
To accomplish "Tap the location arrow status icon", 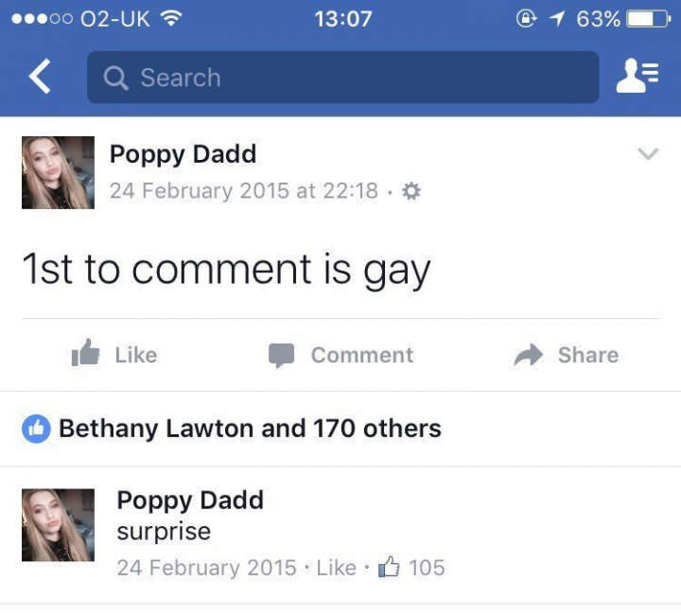I will point(556,19).
